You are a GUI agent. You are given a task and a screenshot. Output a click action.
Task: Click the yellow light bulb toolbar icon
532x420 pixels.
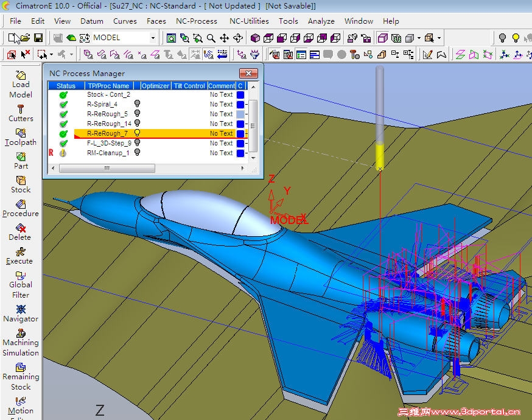[516, 38]
